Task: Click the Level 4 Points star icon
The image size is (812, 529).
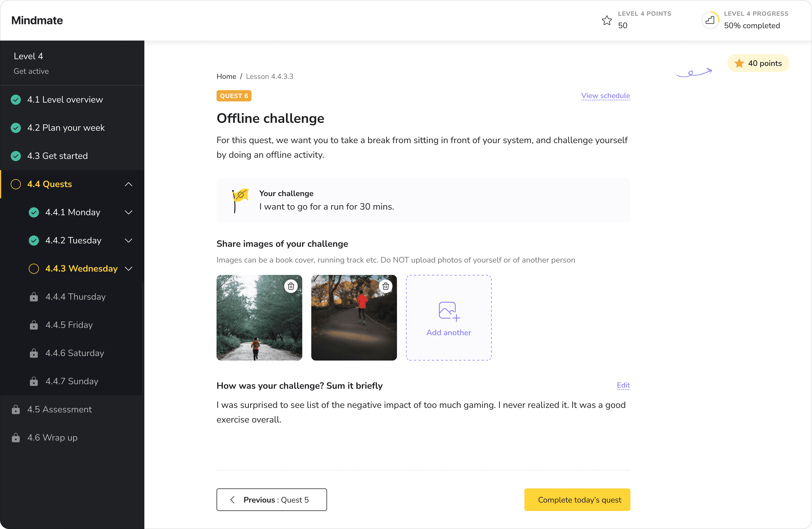Action: [x=607, y=20]
